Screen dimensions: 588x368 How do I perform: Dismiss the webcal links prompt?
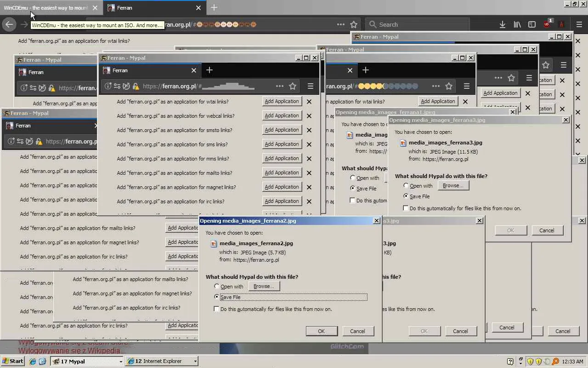pos(309,116)
